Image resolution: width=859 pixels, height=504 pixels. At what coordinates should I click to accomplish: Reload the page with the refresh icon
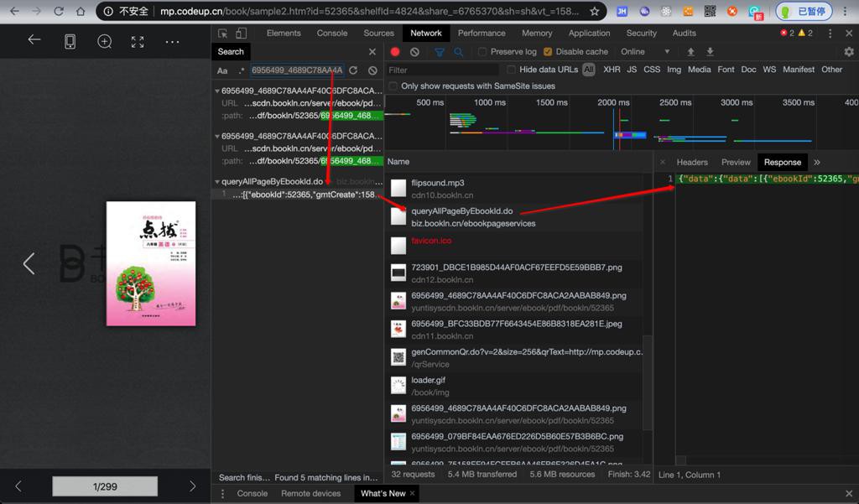pos(59,11)
